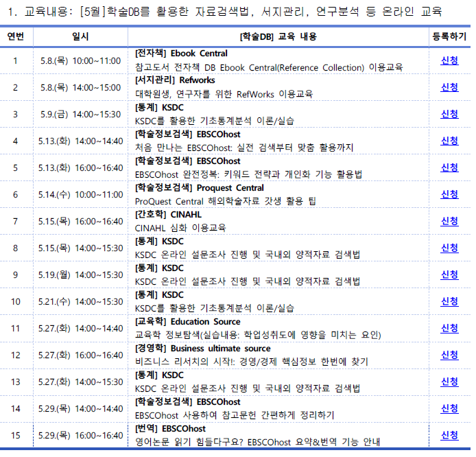
Task: Click 신청 for the CINAHL session
Action: (449, 221)
